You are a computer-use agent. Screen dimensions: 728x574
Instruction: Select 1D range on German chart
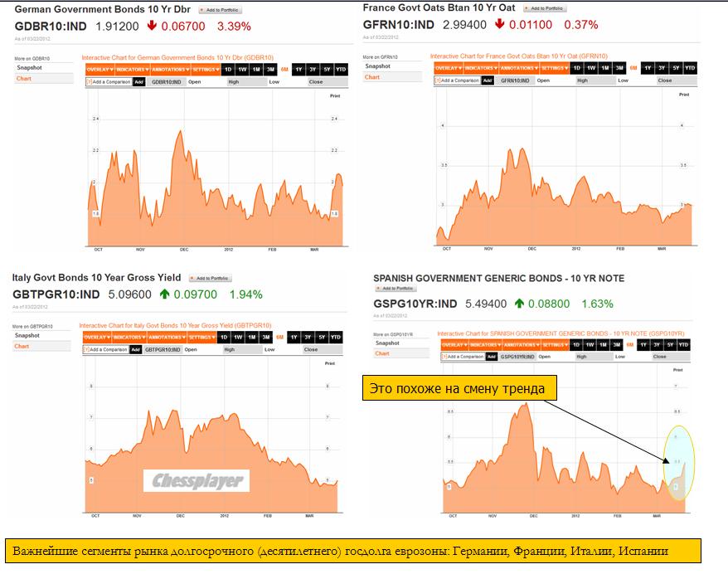coord(228,71)
